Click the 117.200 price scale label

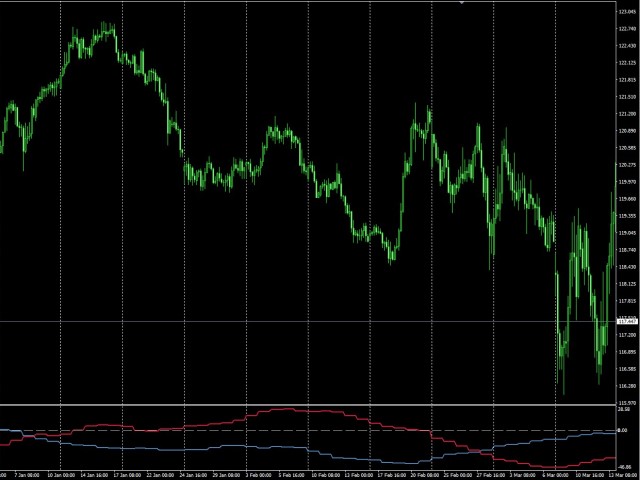(x=629, y=335)
